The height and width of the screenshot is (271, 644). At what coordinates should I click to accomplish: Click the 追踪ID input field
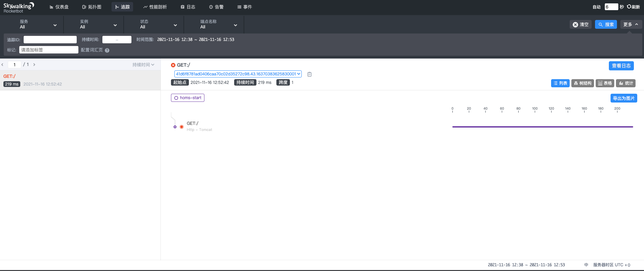click(x=50, y=40)
